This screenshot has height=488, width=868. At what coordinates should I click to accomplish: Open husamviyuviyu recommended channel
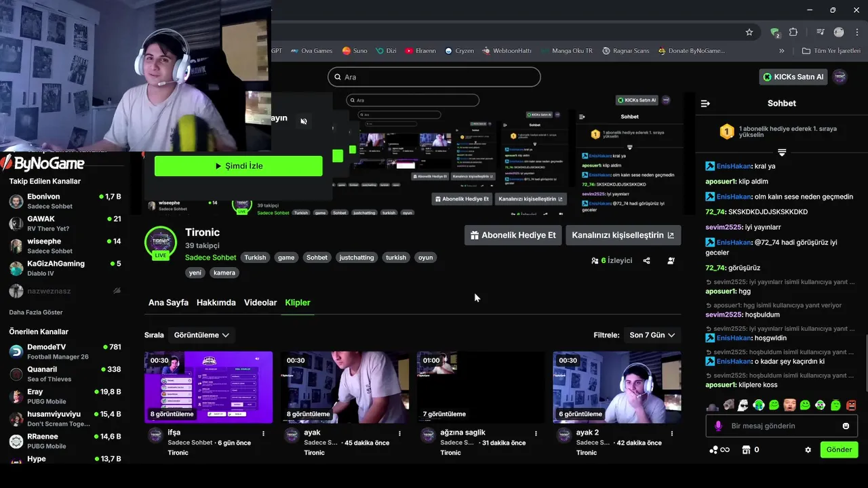tap(64, 419)
